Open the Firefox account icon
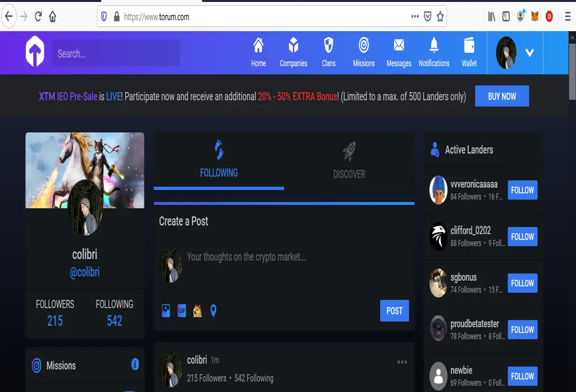 (521, 16)
